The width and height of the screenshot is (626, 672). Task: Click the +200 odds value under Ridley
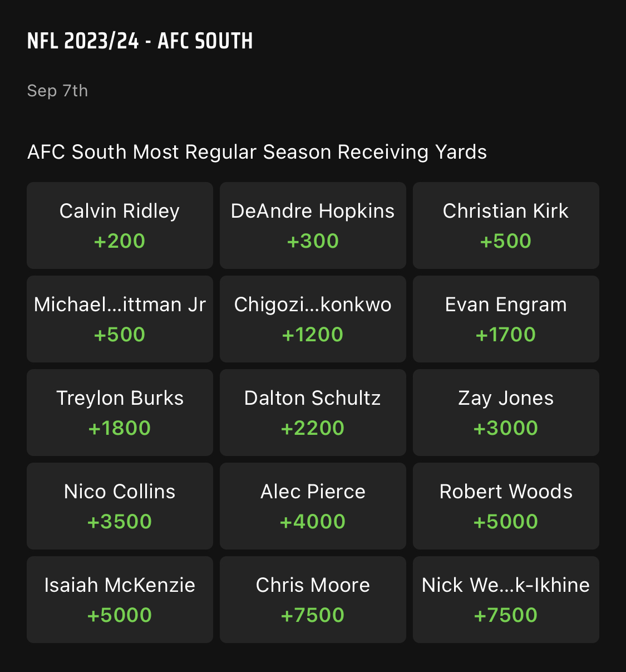point(120,241)
